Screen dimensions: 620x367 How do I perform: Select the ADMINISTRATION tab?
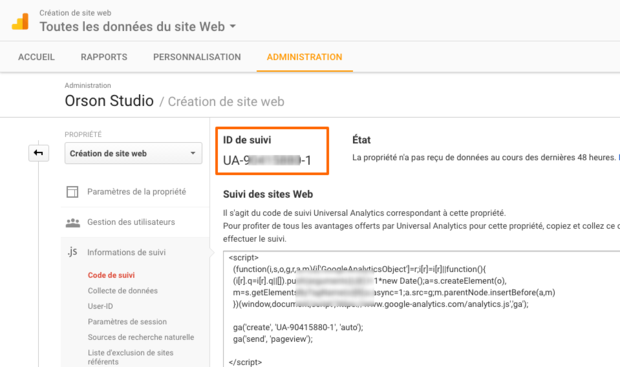point(304,57)
